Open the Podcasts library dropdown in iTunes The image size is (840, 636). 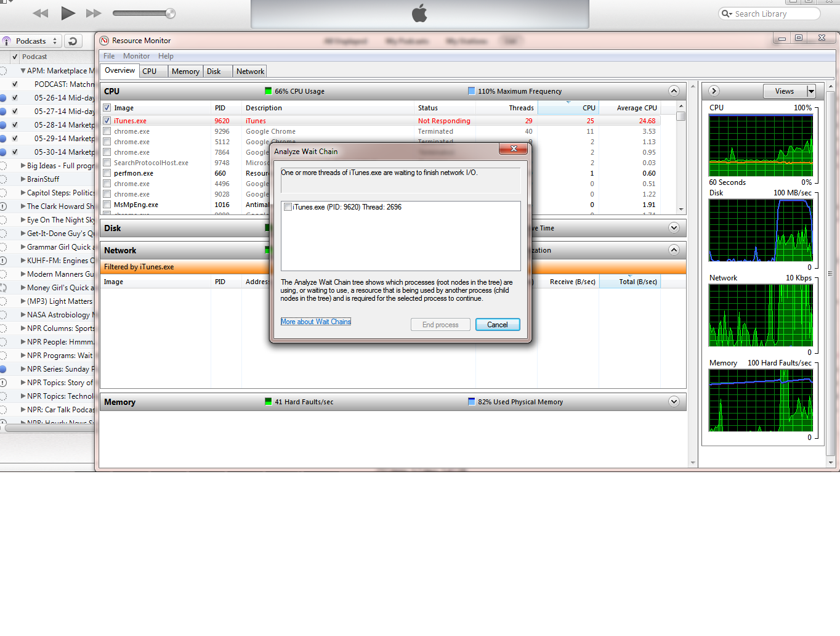point(31,41)
